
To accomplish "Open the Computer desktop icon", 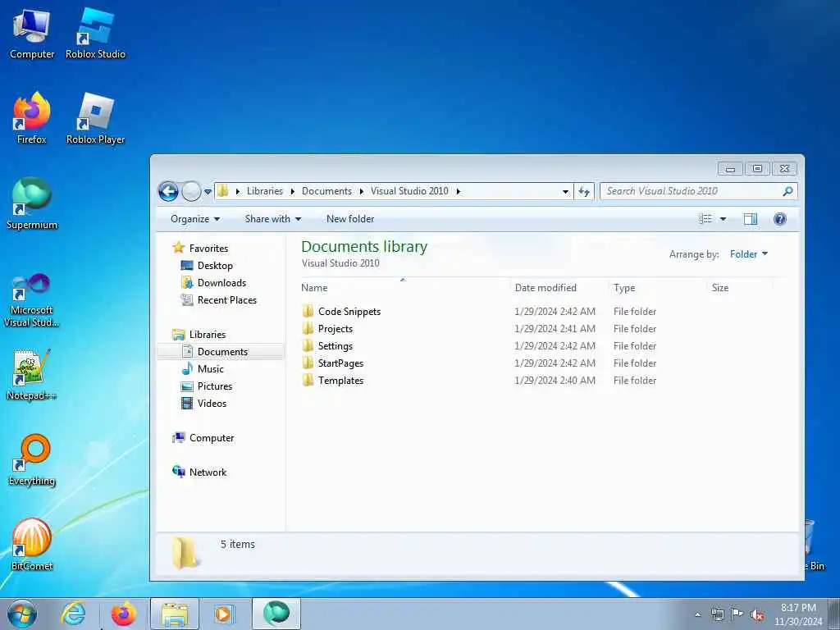I will click(32, 34).
